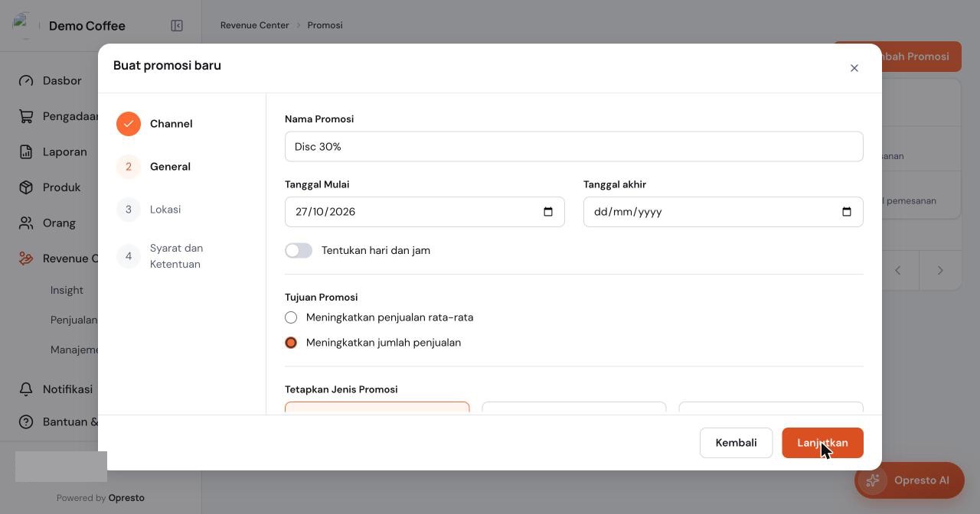The image size is (980, 514).
Task: Collapse the sidebar with the panel icon
Action: (177, 26)
